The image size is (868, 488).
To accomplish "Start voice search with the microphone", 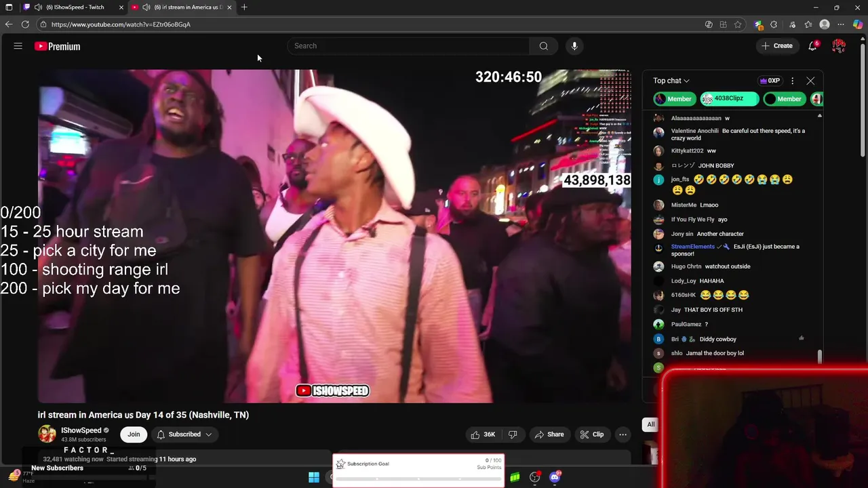I will click(x=574, y=46).
